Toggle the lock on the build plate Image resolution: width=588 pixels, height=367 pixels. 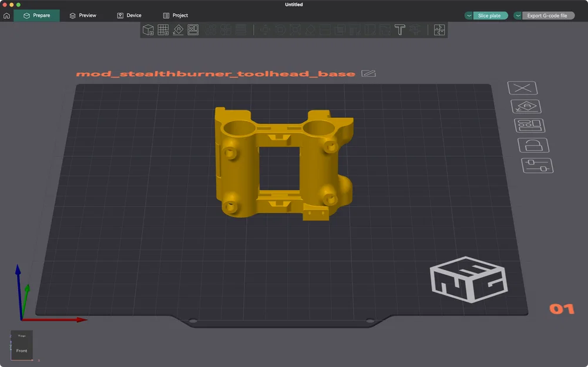coord(533,145)
